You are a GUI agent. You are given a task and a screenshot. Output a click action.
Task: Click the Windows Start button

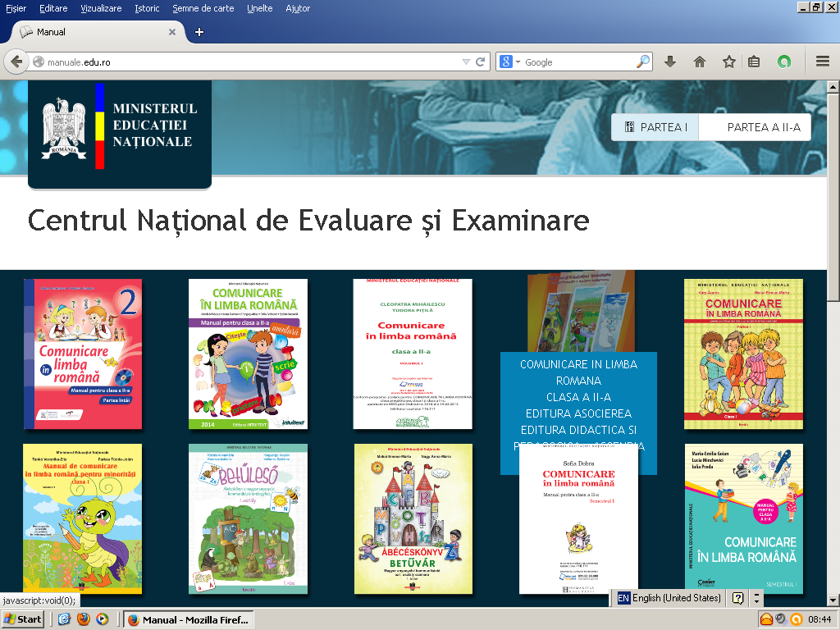(x=23, y=619)
